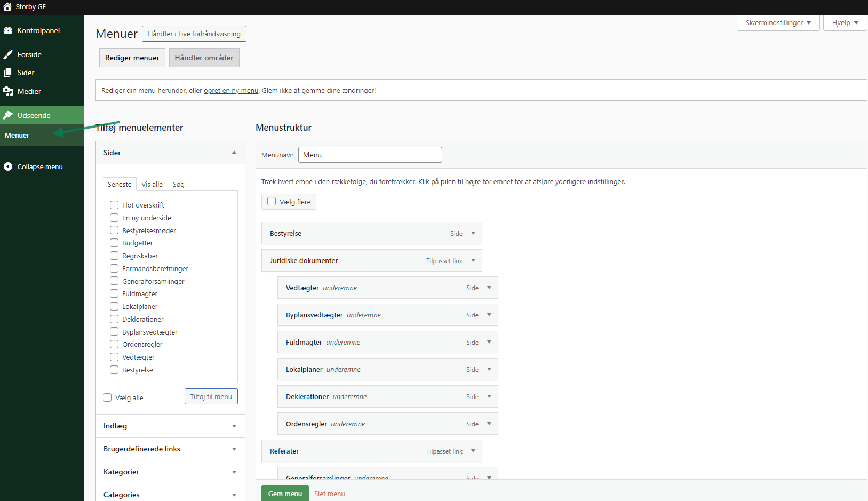Open the Medier media icon
868x501 pixels.
[8, 91]
